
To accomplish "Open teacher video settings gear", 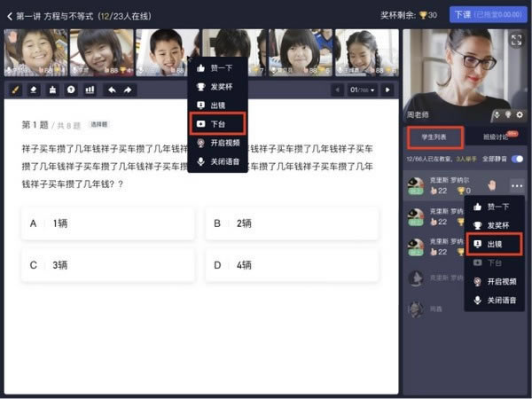I will coord(520,114).
